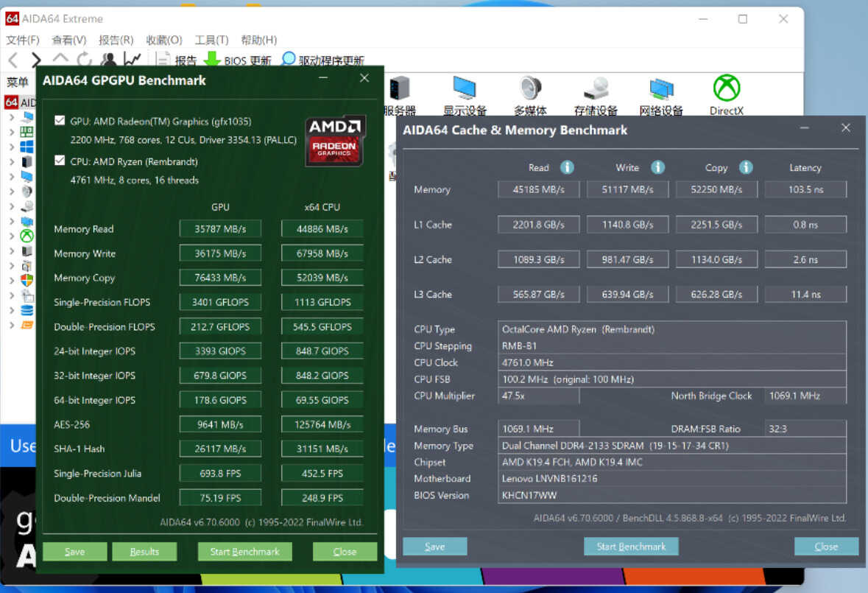The width and height of the screenshot is (868, 593).
Task: Open the 查看(V) menu
Action: point(69,40)
